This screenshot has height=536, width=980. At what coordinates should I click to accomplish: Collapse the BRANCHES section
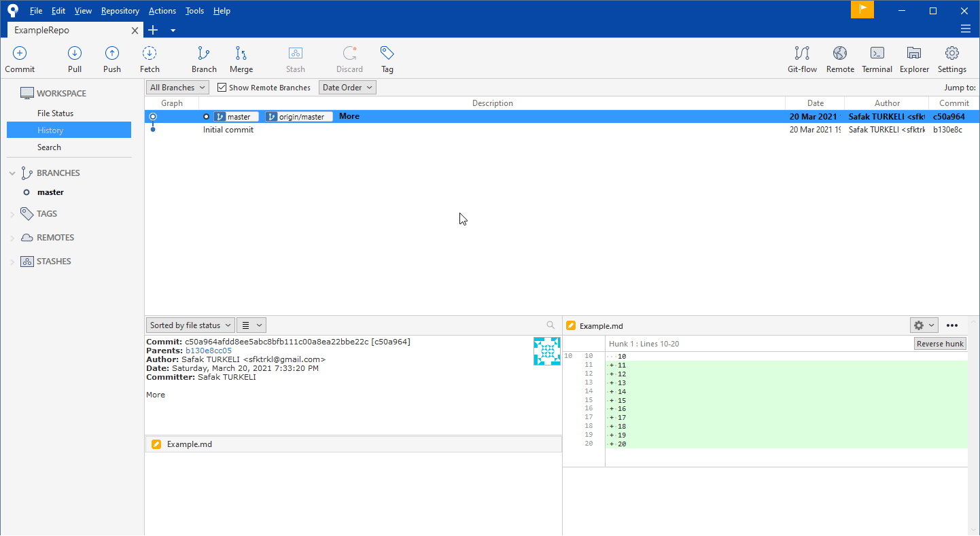pyautogui.click(x=12, y=173)
